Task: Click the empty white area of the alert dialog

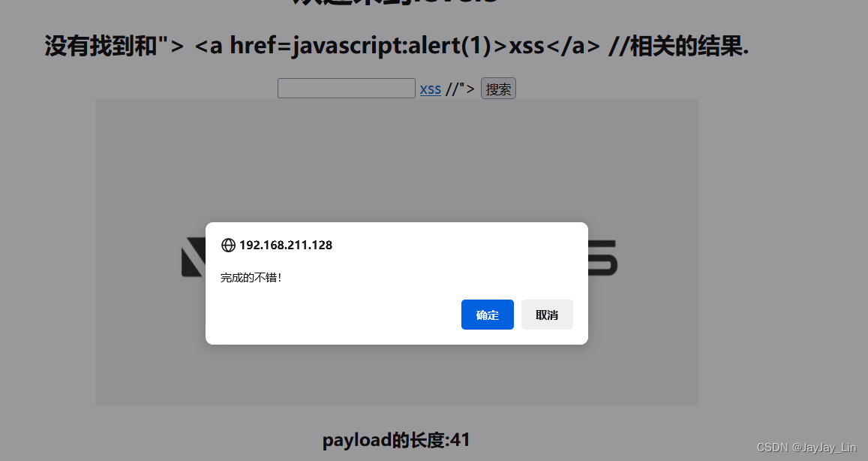Action: (x=332, y=315)
